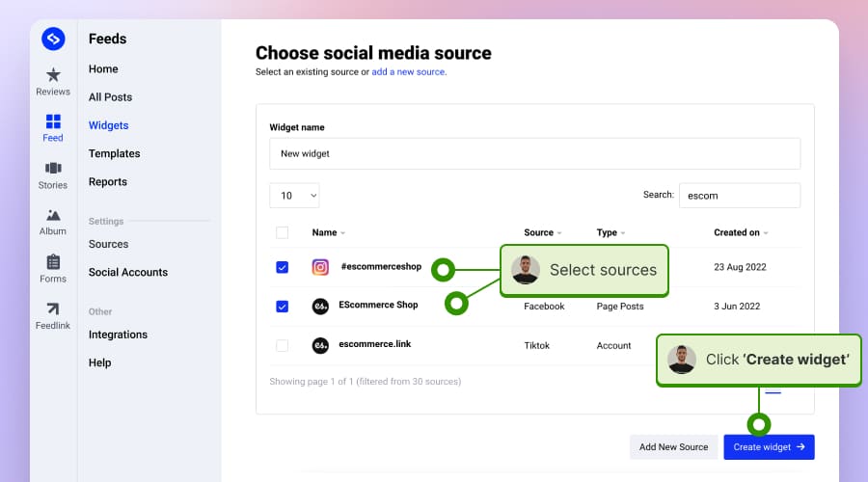This screenshot has width=868, height=482.
Task: Select Widgets menu item
Action: pyautogui.click(x=108, y=125)
